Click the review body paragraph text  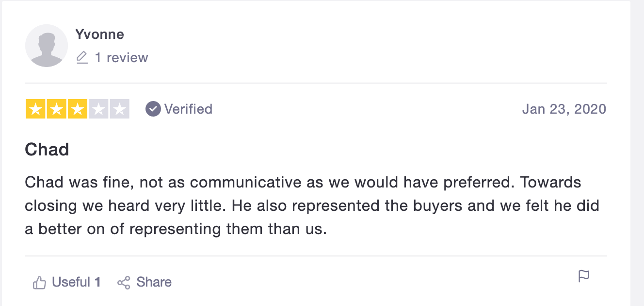point(310,205)
